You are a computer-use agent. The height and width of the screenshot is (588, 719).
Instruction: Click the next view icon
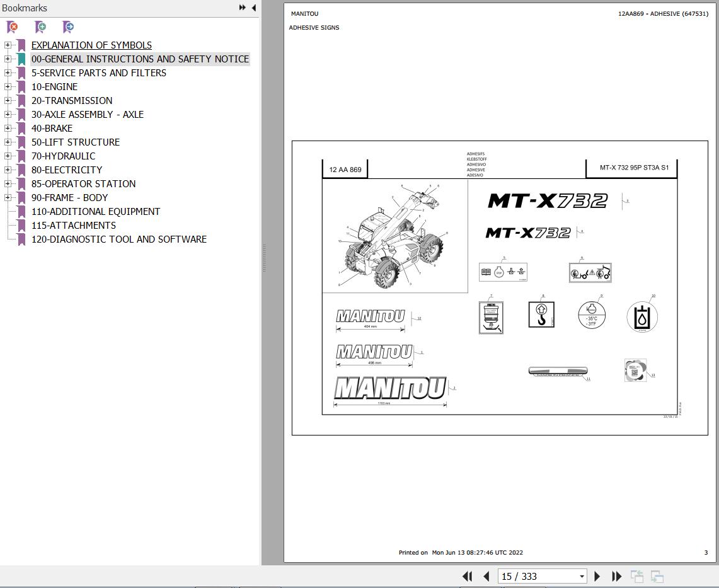657,576
